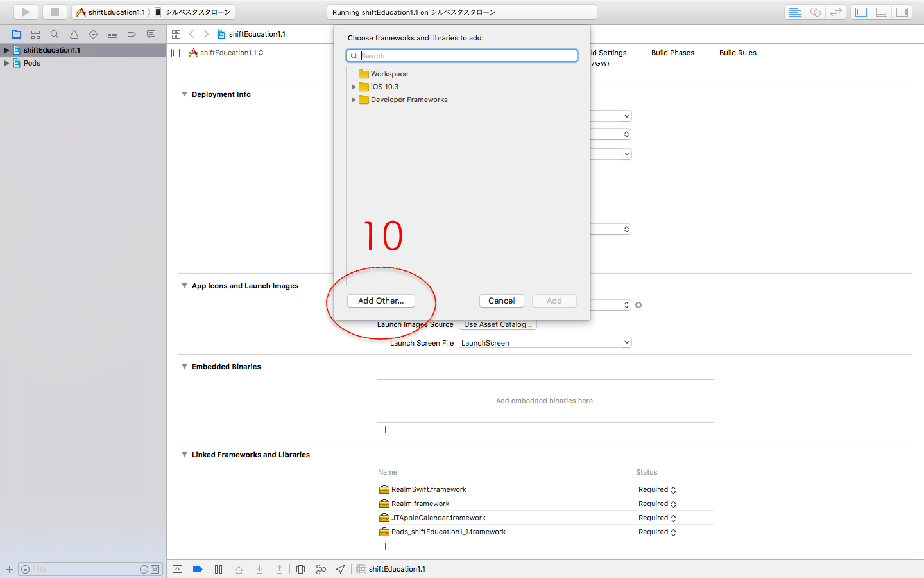
Task: Click the Add Other... button
Action: [381, 301]
